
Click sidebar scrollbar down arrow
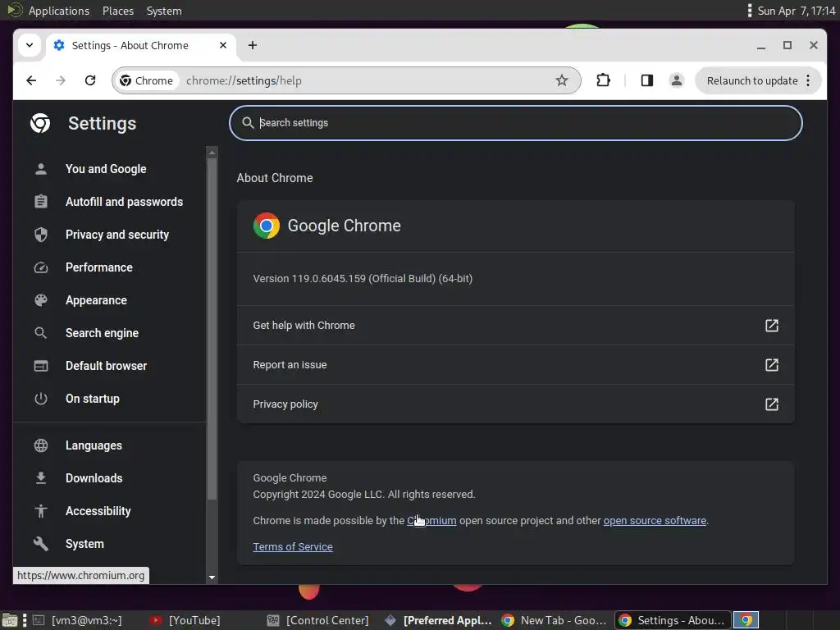pyautogui.click(x=212, y=577)
